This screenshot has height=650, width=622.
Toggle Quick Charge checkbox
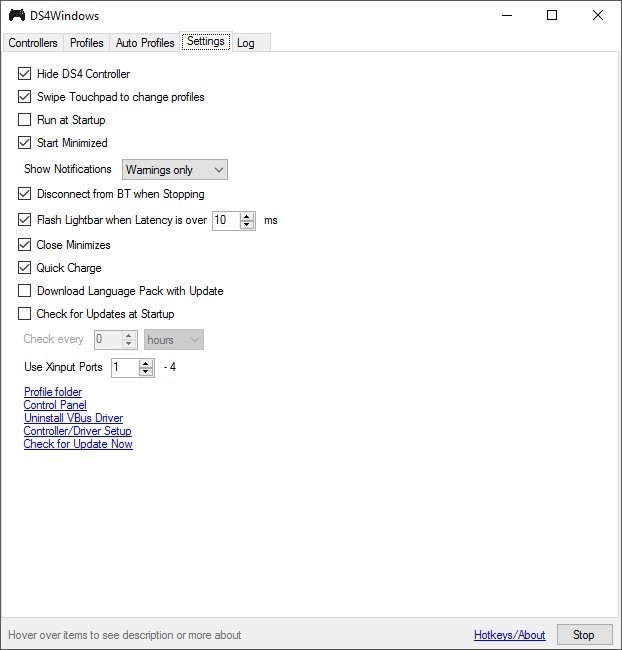point(24,268)
